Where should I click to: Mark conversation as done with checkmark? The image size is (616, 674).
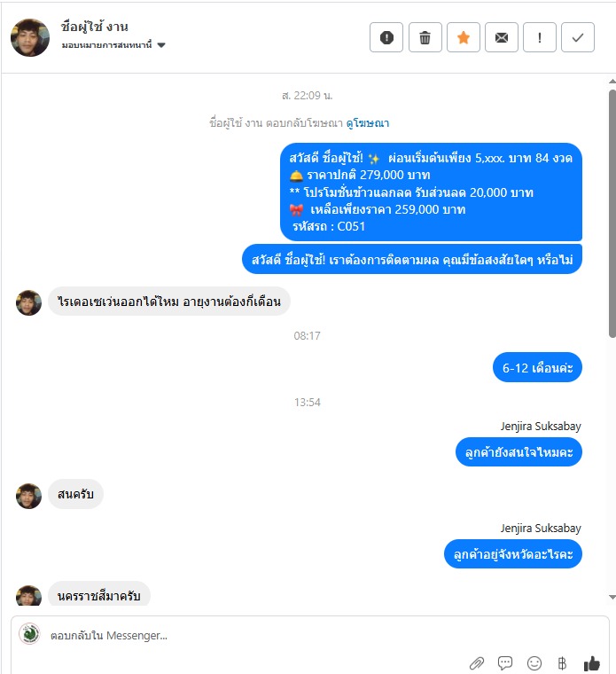tap(578, 37)
